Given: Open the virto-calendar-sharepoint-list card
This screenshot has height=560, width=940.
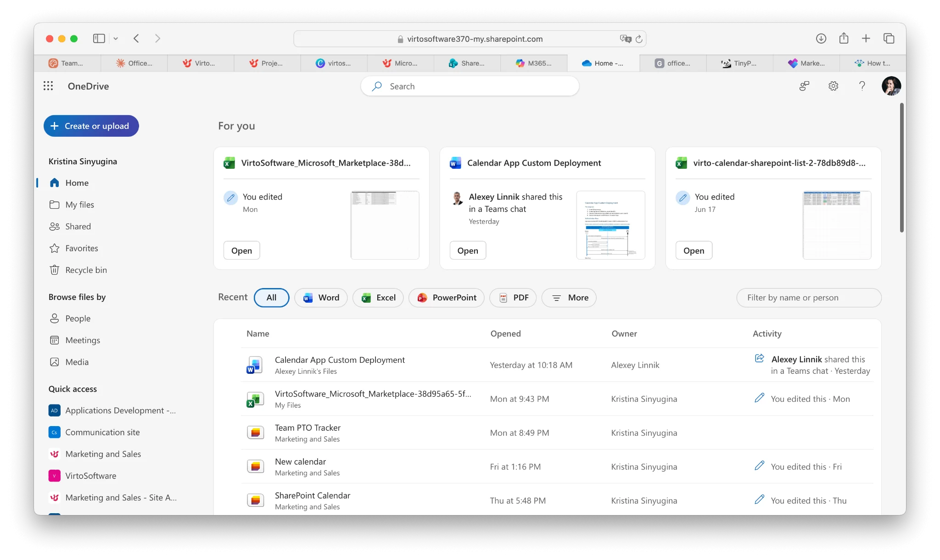Looking at the screenshot, I should coord(694,250).
